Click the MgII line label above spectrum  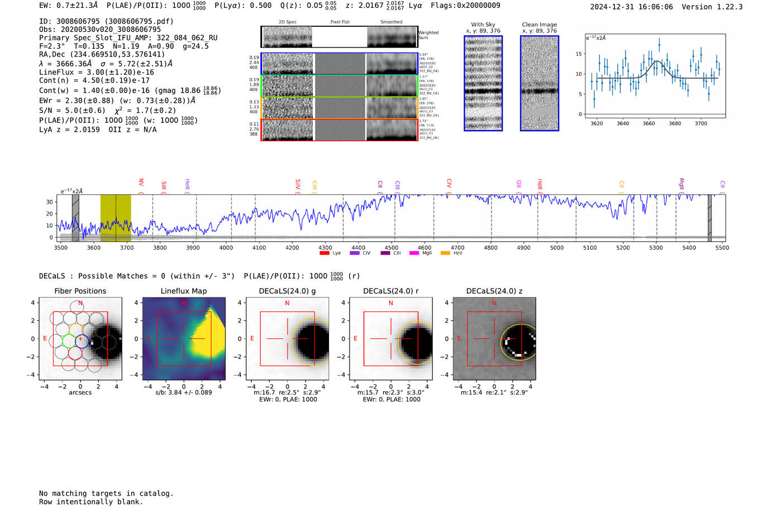click(x=681, y=185)
